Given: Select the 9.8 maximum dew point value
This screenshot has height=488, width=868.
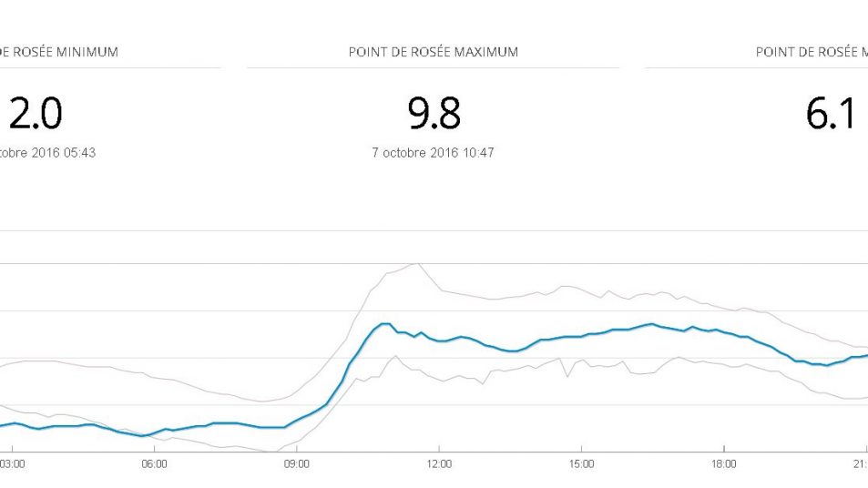Looking at the screenshot, I should [434, 114].
